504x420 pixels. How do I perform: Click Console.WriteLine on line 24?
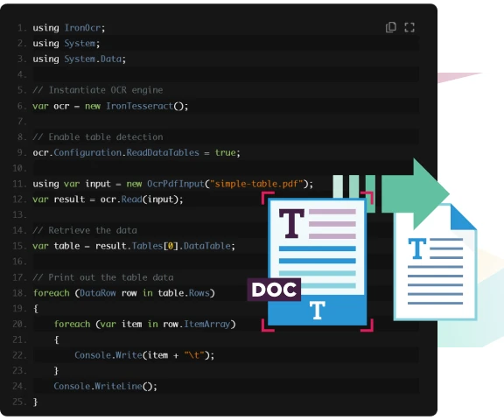[98, 386]
